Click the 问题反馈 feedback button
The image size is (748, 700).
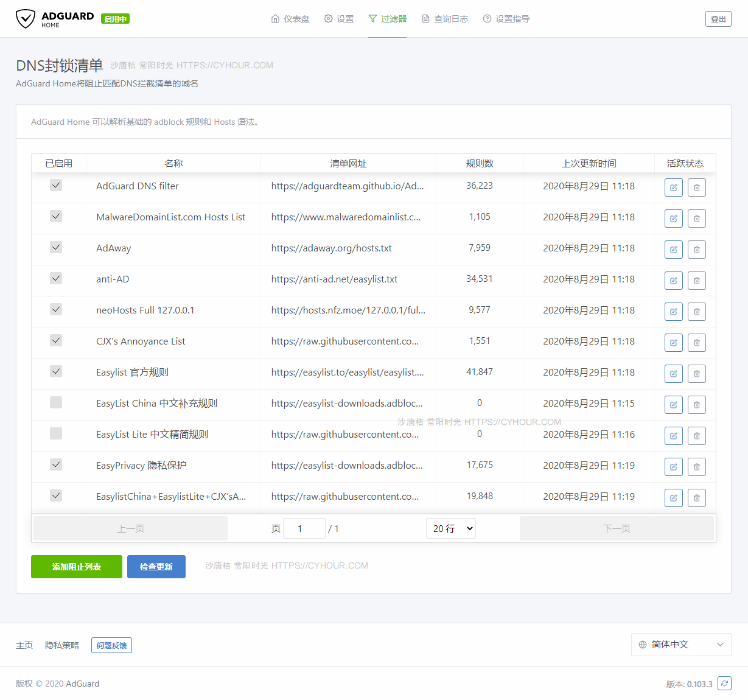(x=111, y=645)
